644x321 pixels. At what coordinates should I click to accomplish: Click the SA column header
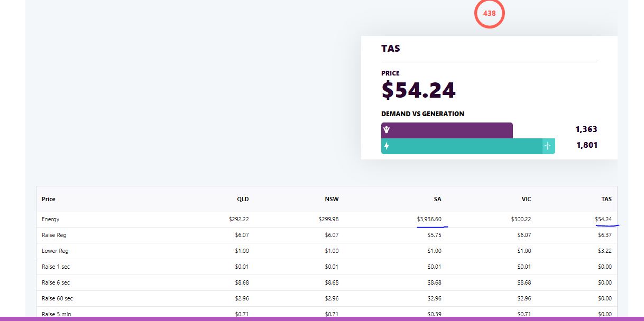click(437, 199)
